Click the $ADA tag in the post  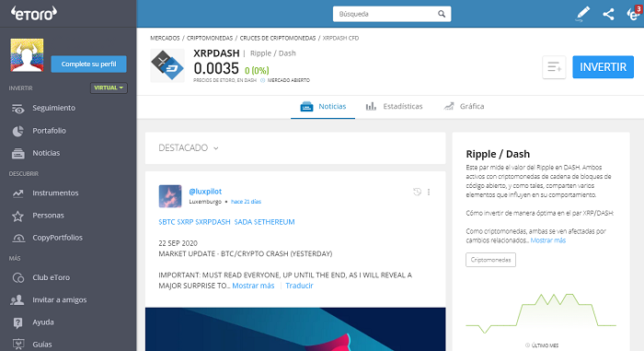[x=243, y=222]
